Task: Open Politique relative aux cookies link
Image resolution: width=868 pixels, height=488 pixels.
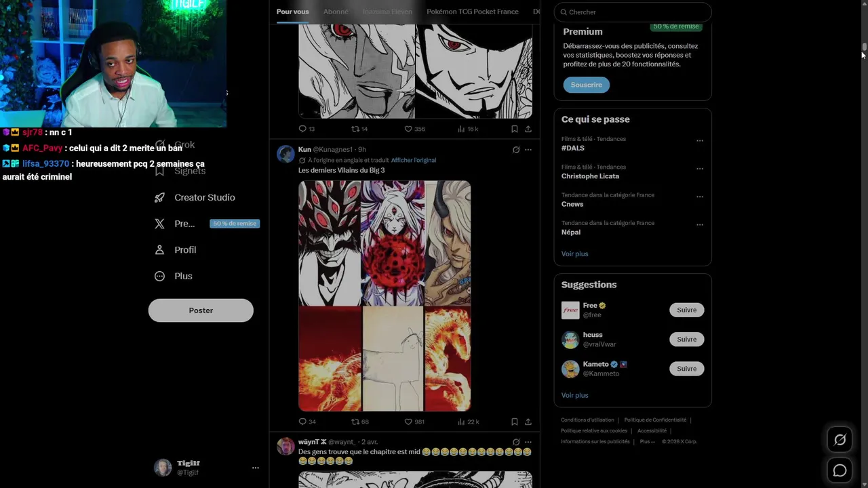Action: [594, 431]
